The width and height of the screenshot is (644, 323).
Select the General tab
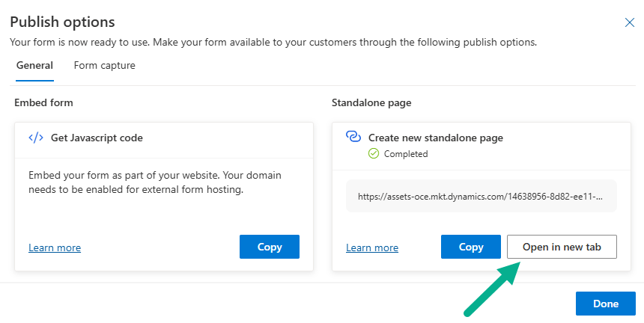pos(34,66)
